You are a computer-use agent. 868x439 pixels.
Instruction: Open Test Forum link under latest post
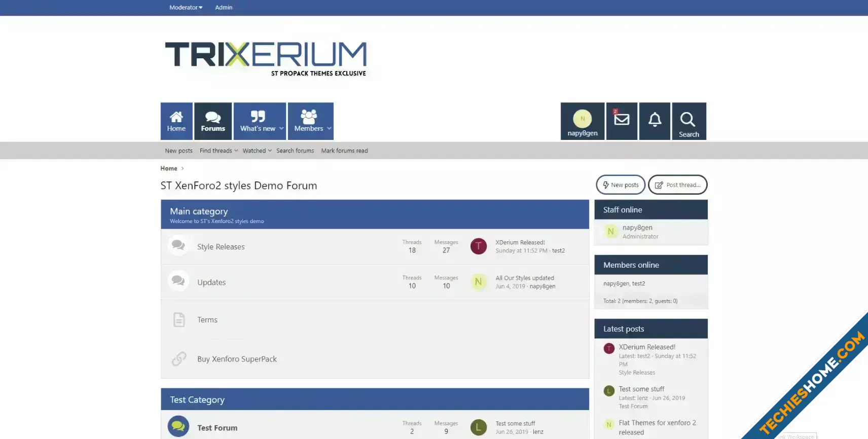pyautogui.click(x=633, y=406)
